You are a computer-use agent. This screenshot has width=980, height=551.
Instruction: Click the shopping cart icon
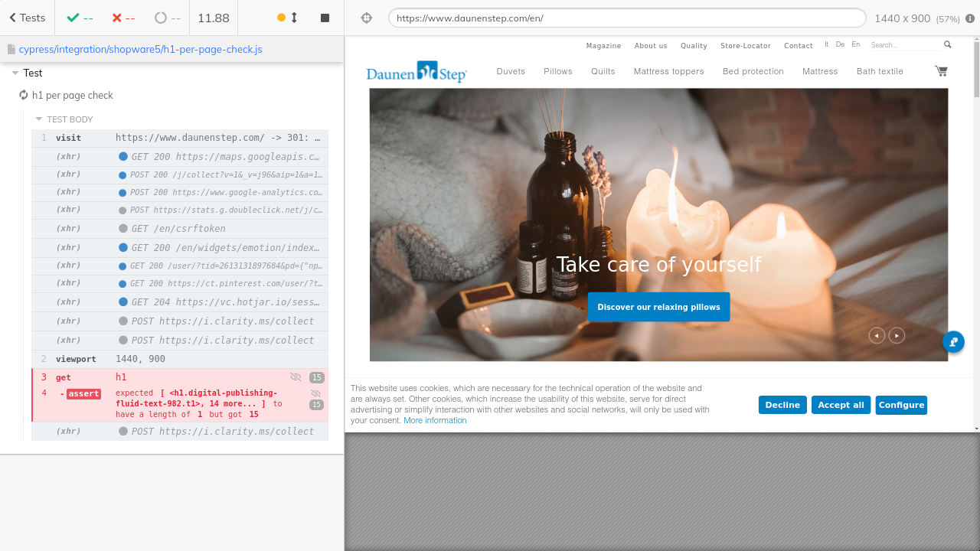pos(941,71)
